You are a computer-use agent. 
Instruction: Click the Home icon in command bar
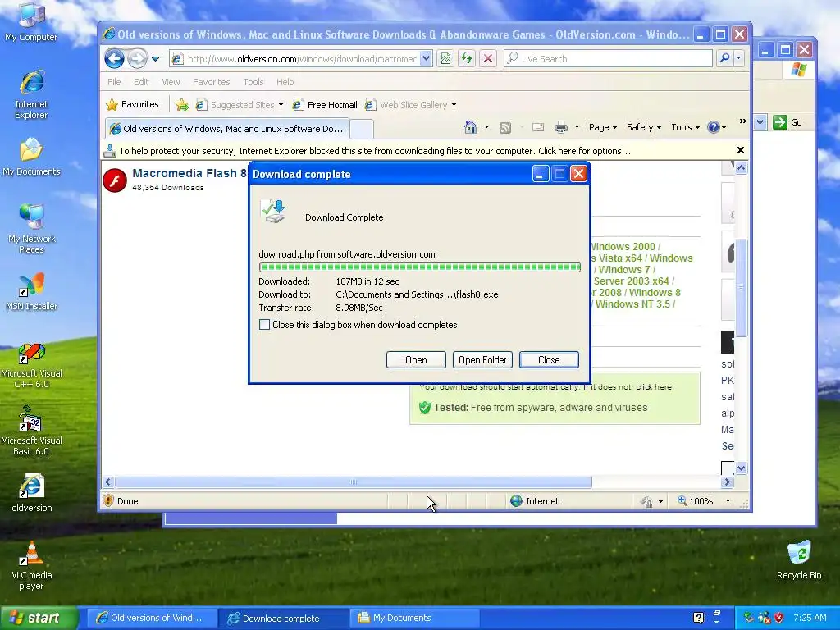(471, 127)
